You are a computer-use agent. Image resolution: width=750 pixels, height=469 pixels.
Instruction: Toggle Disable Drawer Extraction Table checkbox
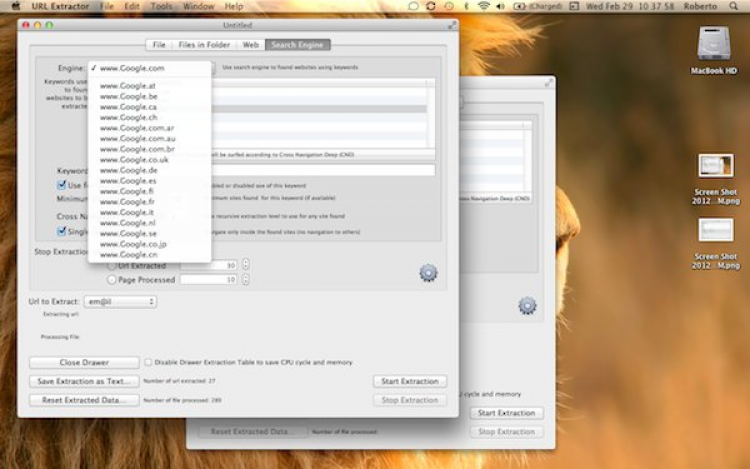point(148,362)
